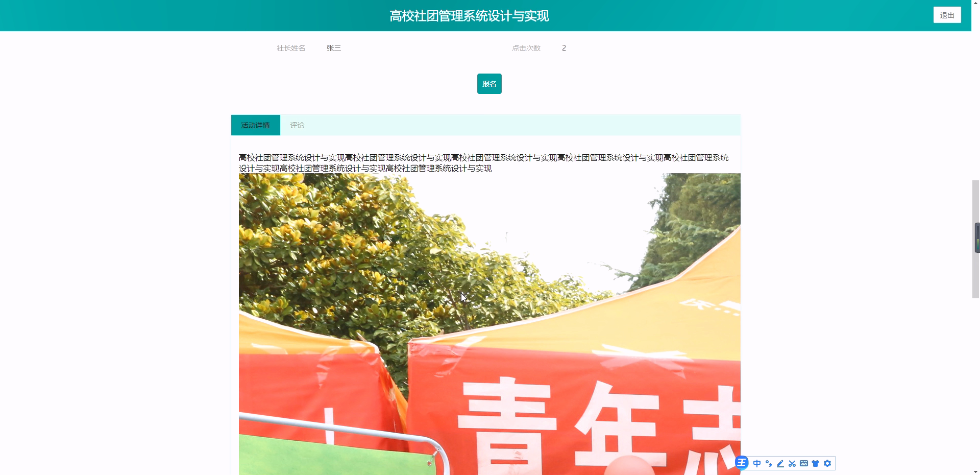Open input method settings gear

tap(827, 463)
